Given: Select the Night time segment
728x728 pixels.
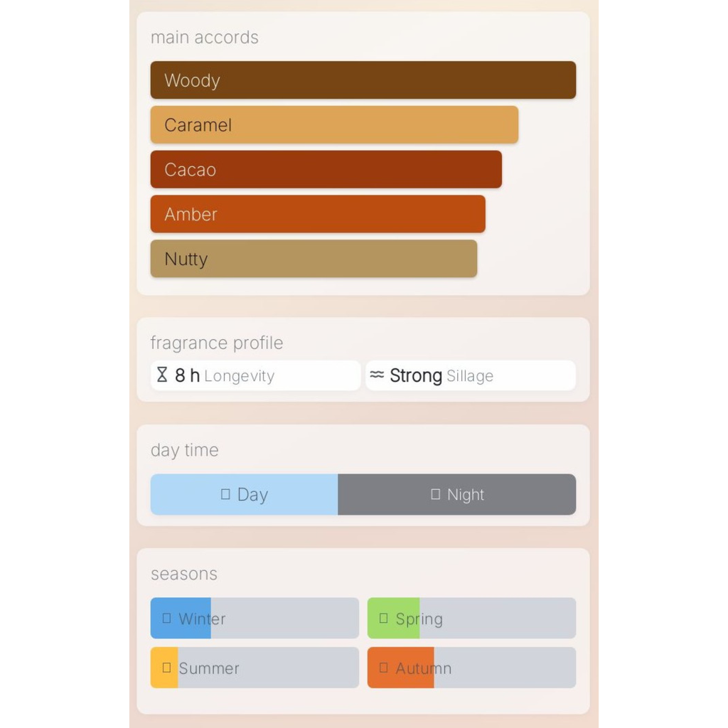Looking at the screenshot, I should (x=456, y=494).
